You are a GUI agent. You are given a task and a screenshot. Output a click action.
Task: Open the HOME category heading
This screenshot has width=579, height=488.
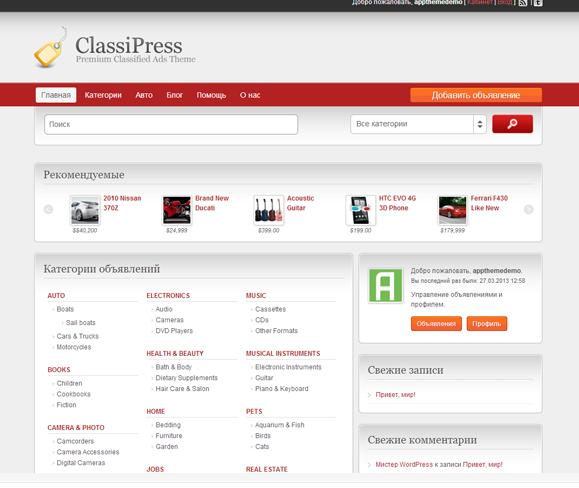point(155,412)
